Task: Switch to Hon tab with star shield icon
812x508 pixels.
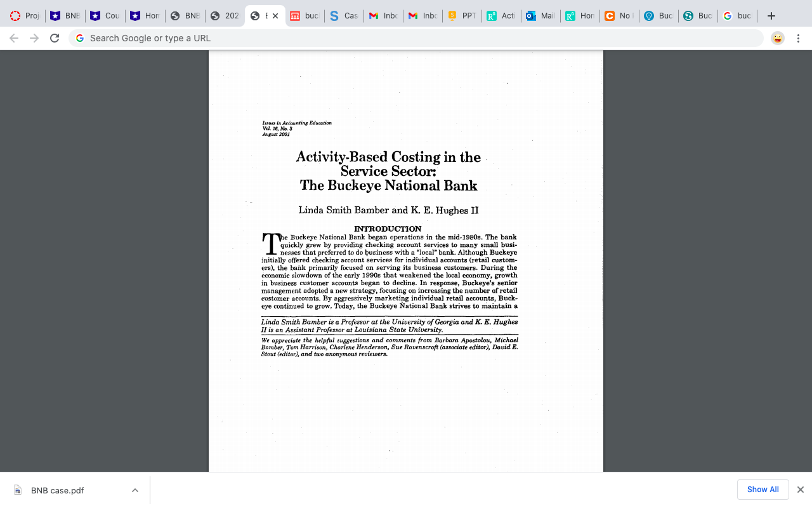Action: (x=145, y=16)
